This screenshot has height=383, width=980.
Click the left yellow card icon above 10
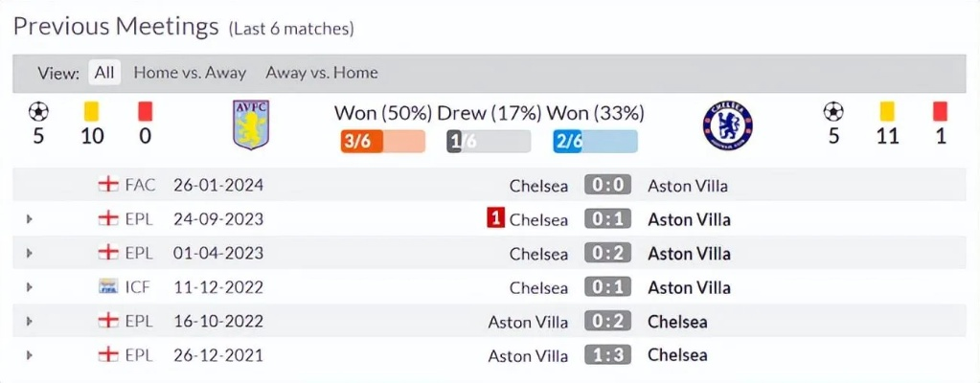[91, 111]
